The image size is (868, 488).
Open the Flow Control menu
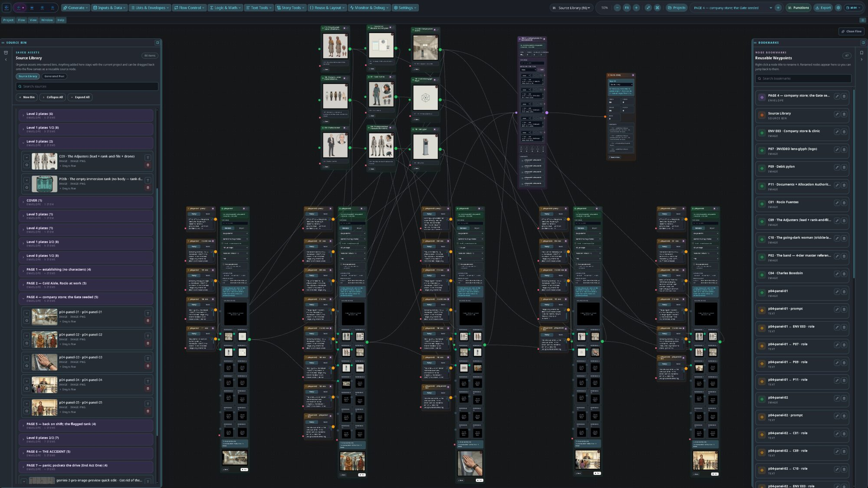pyautogui.click(x=189, y=8)
